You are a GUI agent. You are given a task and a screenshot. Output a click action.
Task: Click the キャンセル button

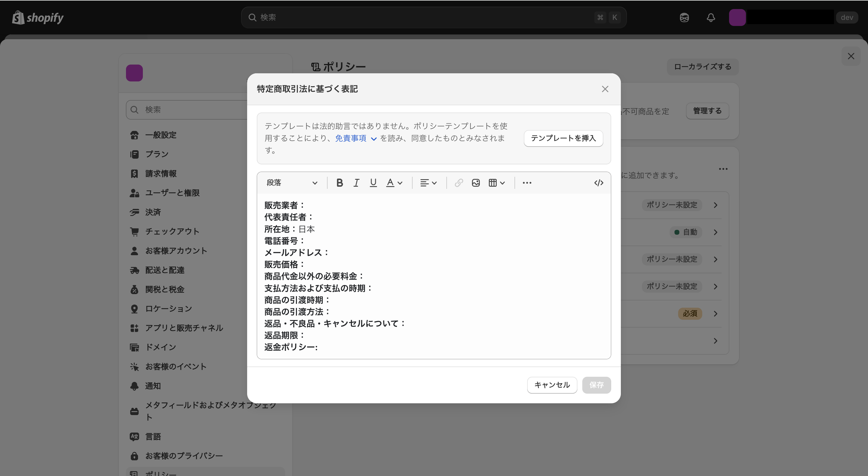click(552, 385)
